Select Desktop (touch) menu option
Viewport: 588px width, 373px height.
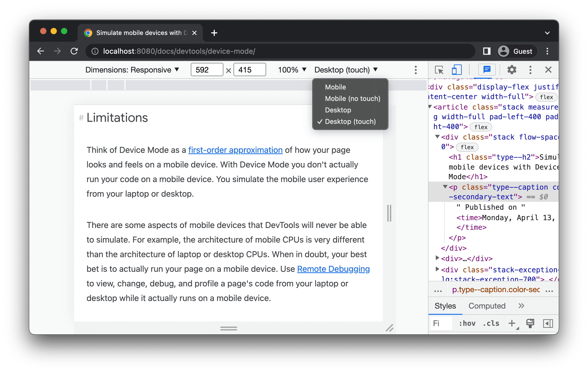pos(350,121)
